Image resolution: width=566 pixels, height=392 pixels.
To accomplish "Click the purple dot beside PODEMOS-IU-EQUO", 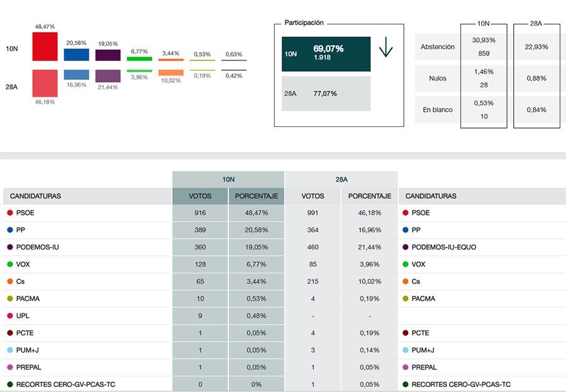I will click(406, 247).
